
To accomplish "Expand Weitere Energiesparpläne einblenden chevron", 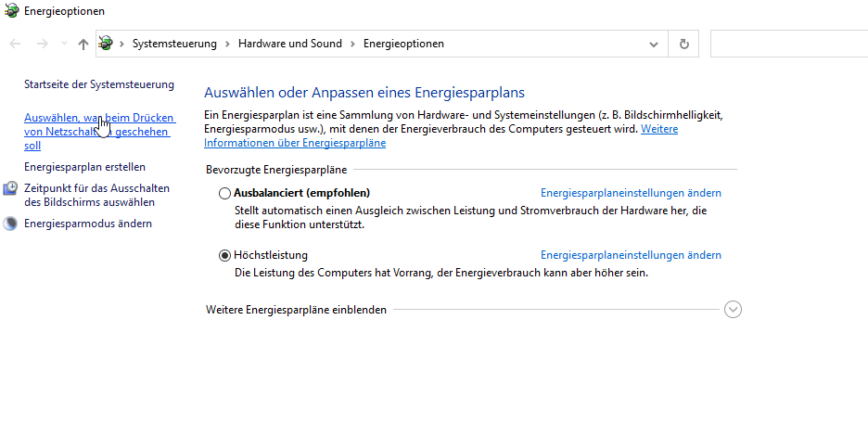I will 733,310.
